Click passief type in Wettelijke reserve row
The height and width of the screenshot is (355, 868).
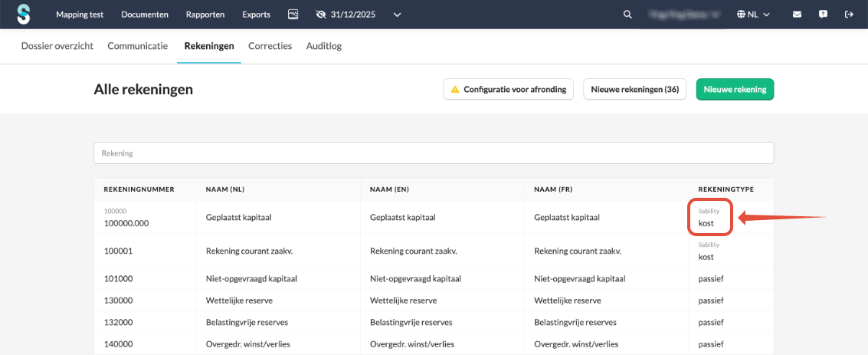click(711, 301)
